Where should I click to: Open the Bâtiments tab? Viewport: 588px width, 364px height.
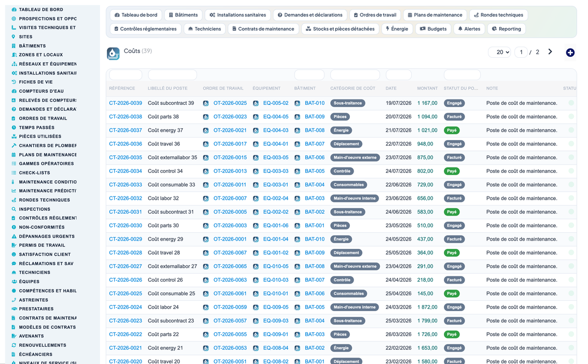tap(183, 15)
